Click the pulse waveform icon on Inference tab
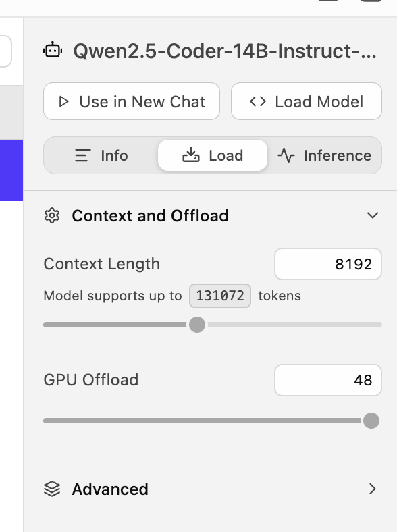397x532 pixels. pyautogui.click(x=286, y=155)
